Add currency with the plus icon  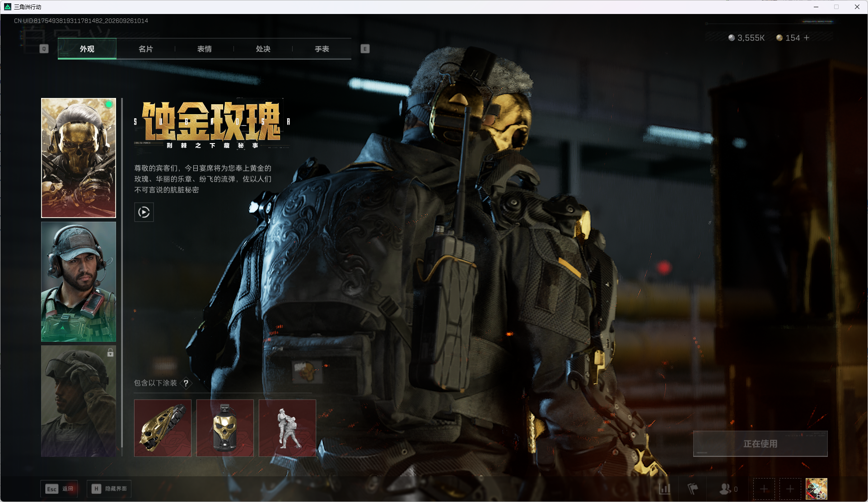(x=807, y=38)
